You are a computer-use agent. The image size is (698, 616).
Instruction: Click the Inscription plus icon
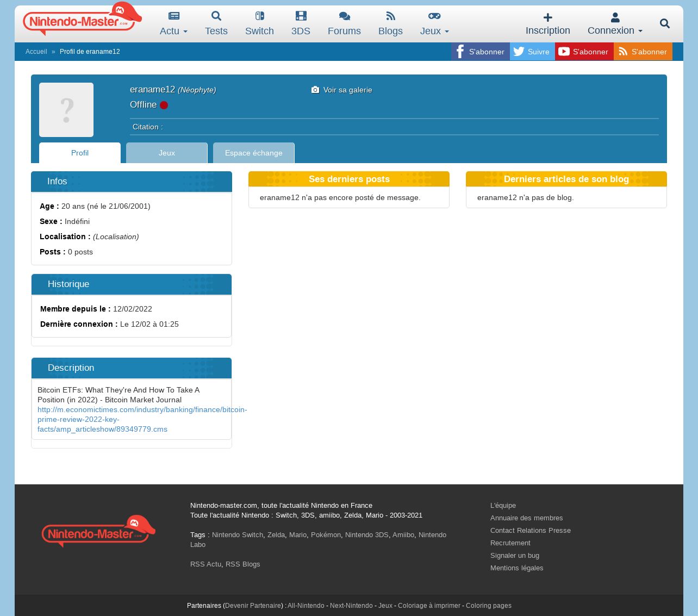(x=548, y=17)
